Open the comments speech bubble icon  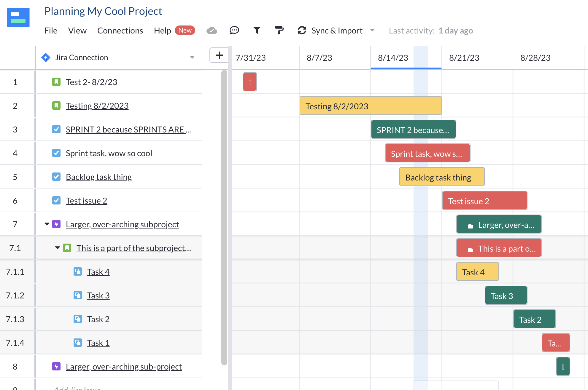pyautogui.click(x=234, y=31)
